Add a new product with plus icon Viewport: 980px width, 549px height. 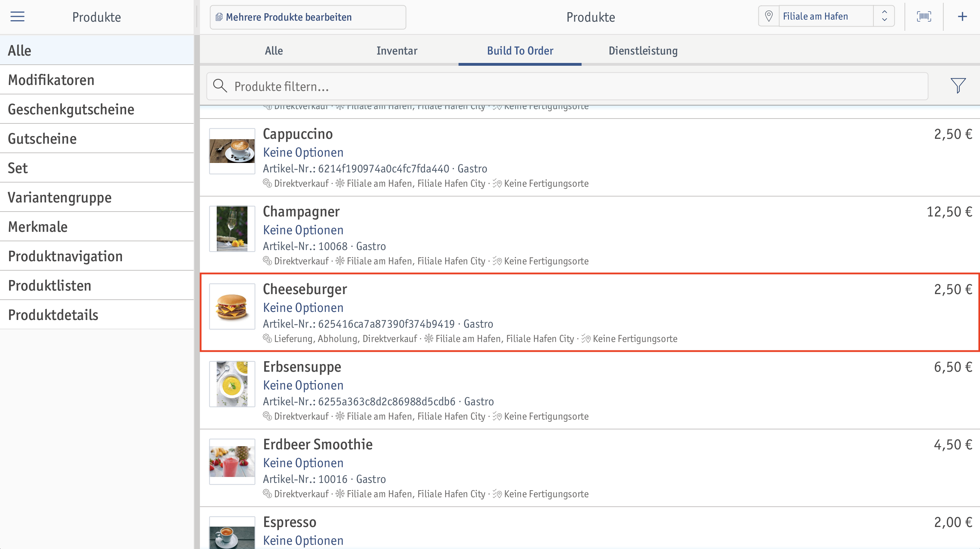[962, 16]
